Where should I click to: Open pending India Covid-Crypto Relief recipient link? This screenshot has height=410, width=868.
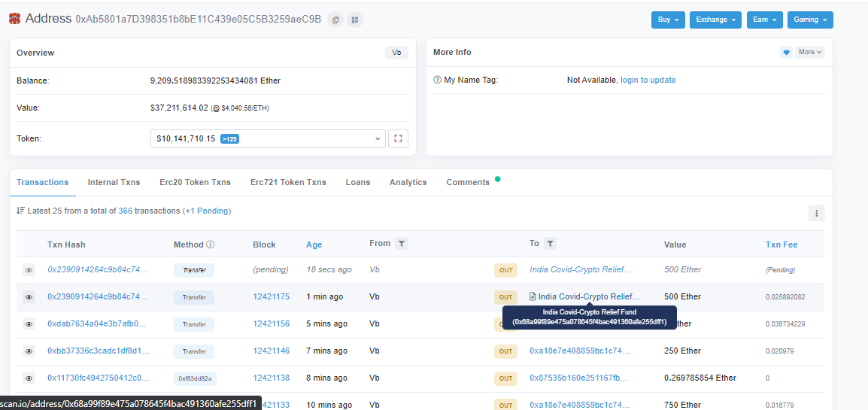581,269
